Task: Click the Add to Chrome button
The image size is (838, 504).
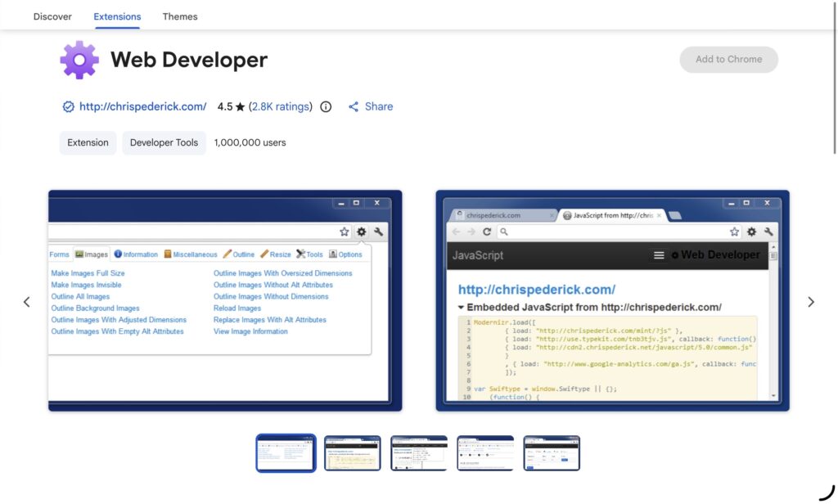Action: [x=728, y=60]
